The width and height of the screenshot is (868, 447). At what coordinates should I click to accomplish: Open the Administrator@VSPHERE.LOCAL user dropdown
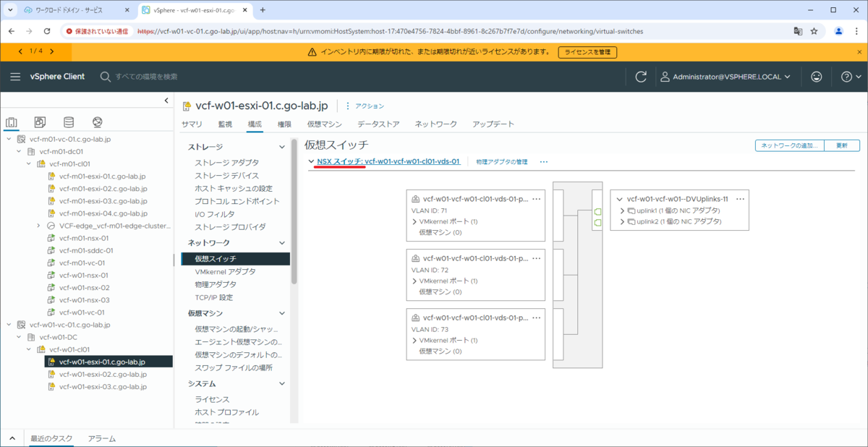tap(726, 77)
